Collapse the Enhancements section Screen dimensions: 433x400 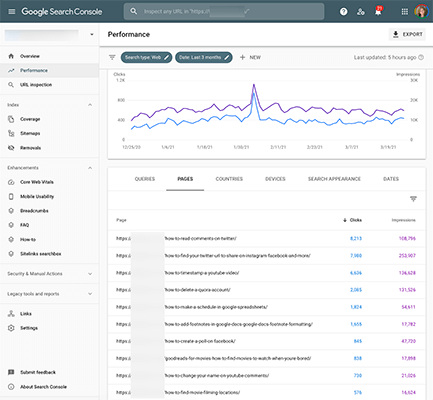(90, 168)
